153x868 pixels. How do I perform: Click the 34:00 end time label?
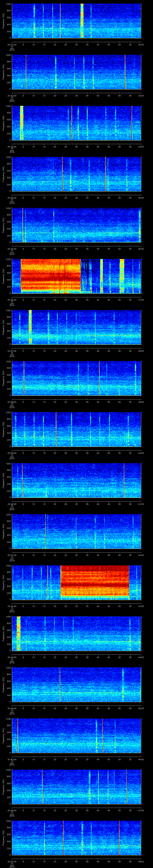(x=141, y=146)
